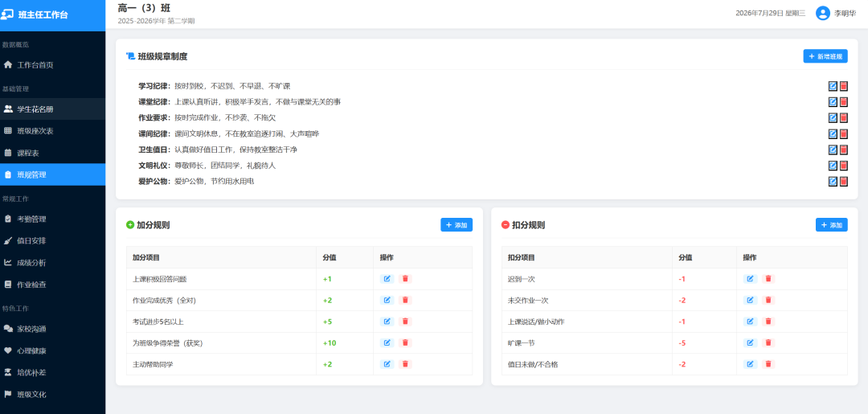Delete the 迟到一次 deduction item
Image resolution: width=868 pixels, height=414 pixels.
[768, 279]
